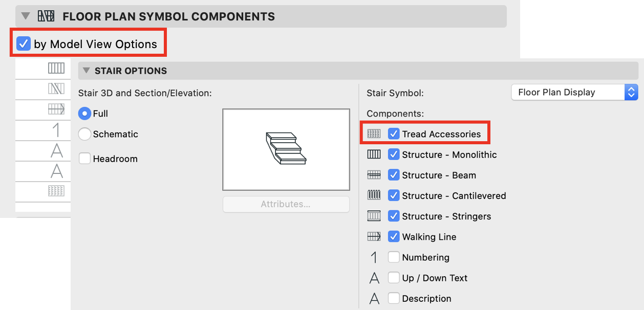Click the Walking Line arrow icon
644x310 pixels.
(374, 236)
